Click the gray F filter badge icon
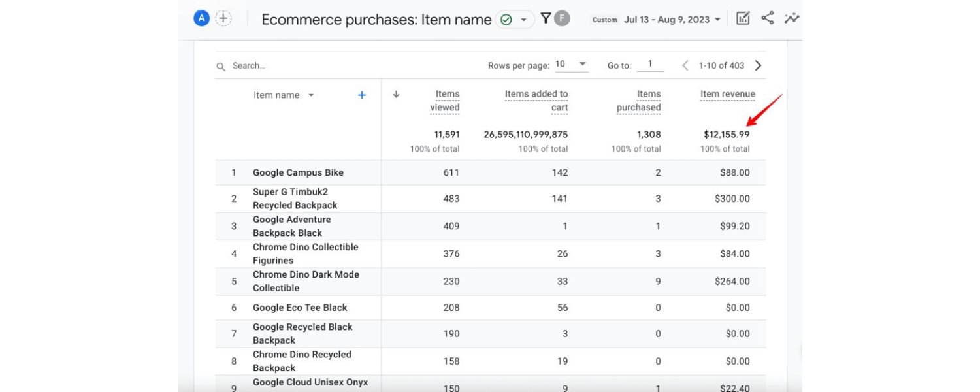The width and height of the screenshot is (980, 392). pyautogui.click(x=562, y=19)
